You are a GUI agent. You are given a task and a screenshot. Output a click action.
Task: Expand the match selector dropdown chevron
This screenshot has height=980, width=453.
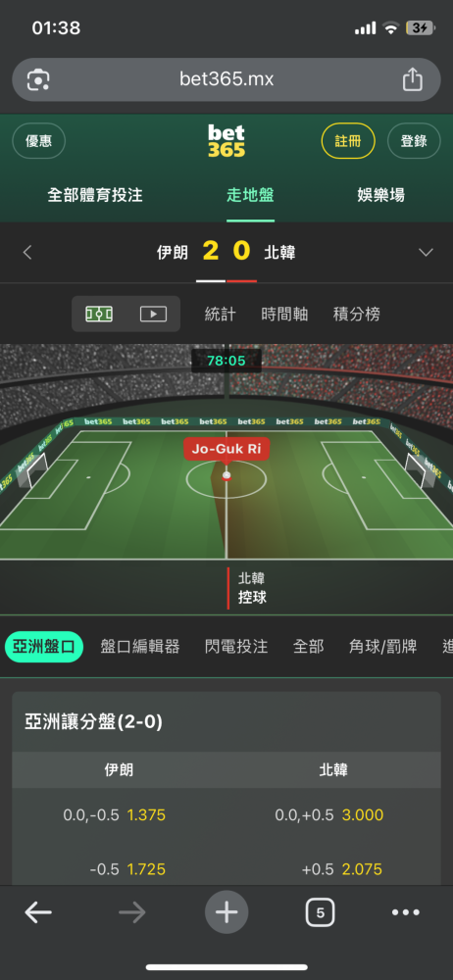click(427, 253)
